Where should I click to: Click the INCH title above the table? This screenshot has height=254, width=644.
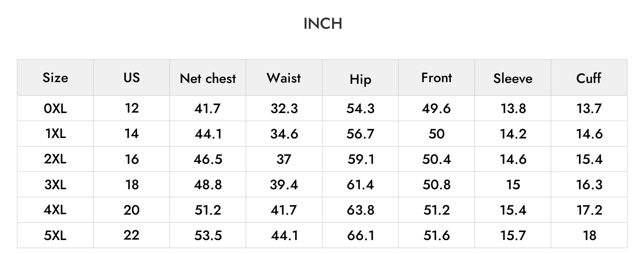pyautogui.click(x=323, y=24)
